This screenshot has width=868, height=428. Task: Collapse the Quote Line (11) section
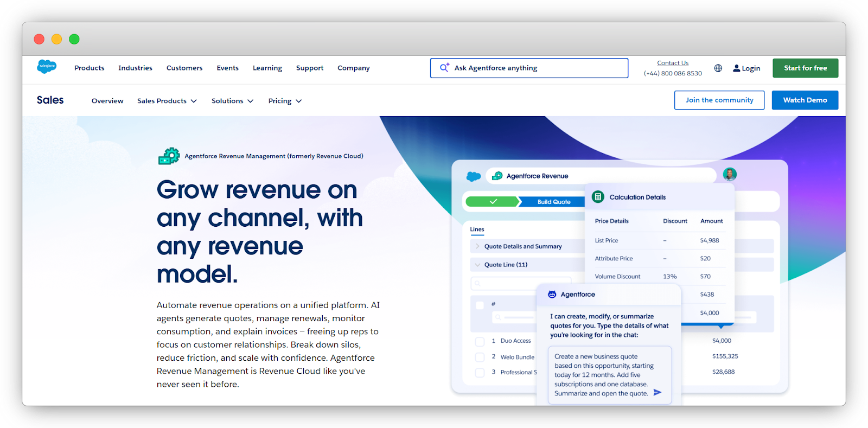[x=477, y=265]
